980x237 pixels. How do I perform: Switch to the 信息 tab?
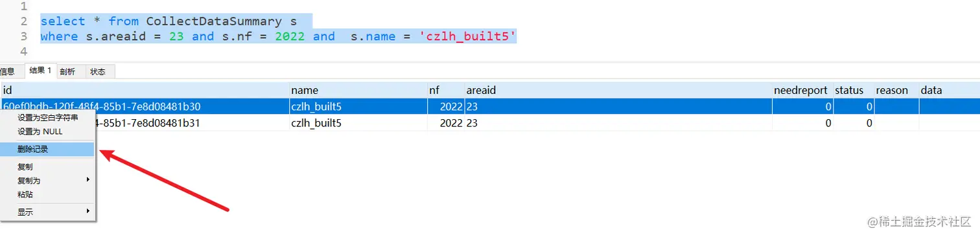8,72
